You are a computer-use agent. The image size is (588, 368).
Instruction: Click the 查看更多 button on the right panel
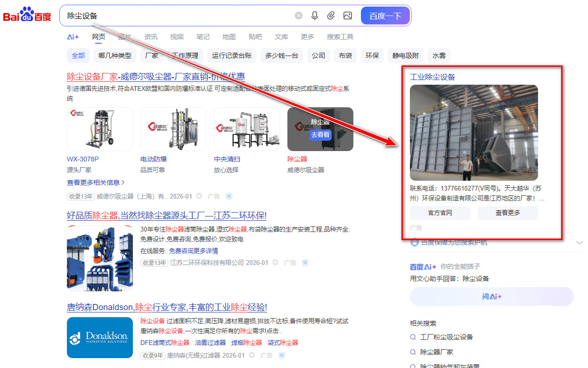click(x=507, y=213)
